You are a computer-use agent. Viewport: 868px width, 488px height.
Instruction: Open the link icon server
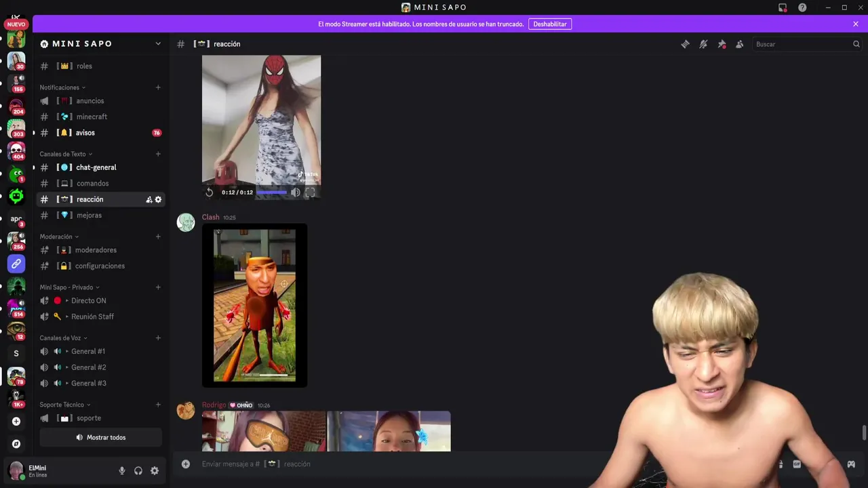coord(16,264)
